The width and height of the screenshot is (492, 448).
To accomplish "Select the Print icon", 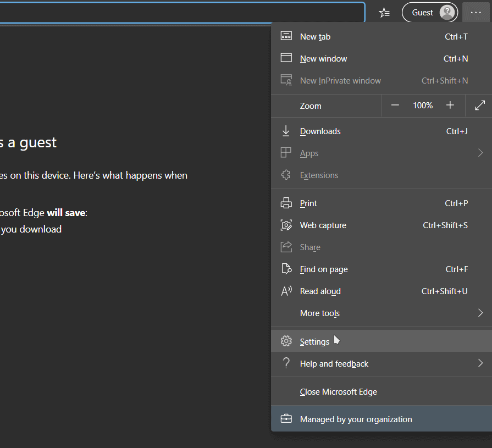I will (x=286, y=203).
